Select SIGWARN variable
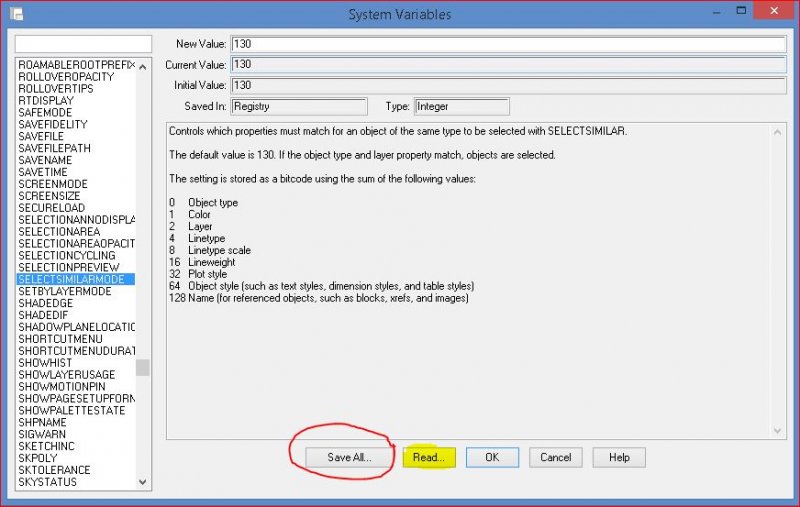800x507 pixels. tap(42, 435)
